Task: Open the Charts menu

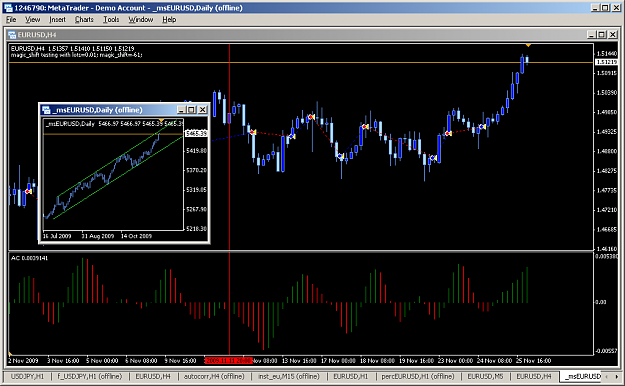Action: [84, 20]
